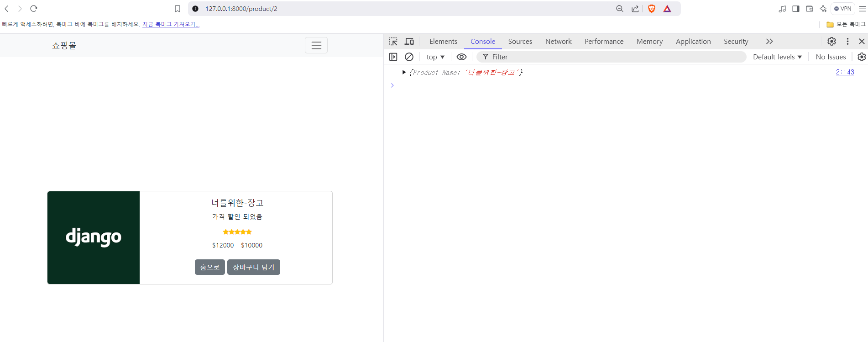This screenshot has width=868, height=342.
Task: Go forward to the next page
Action: (x=20, y=9)
